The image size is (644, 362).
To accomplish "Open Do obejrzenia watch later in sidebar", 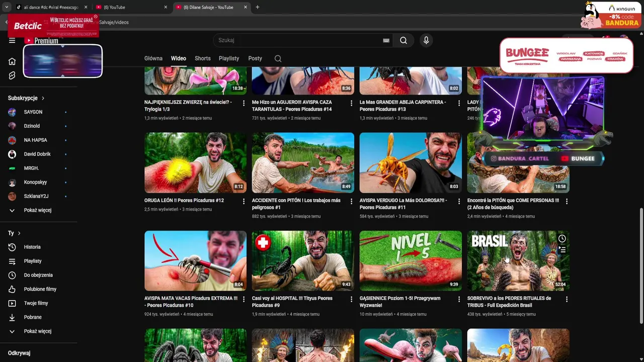I will 39,275.
